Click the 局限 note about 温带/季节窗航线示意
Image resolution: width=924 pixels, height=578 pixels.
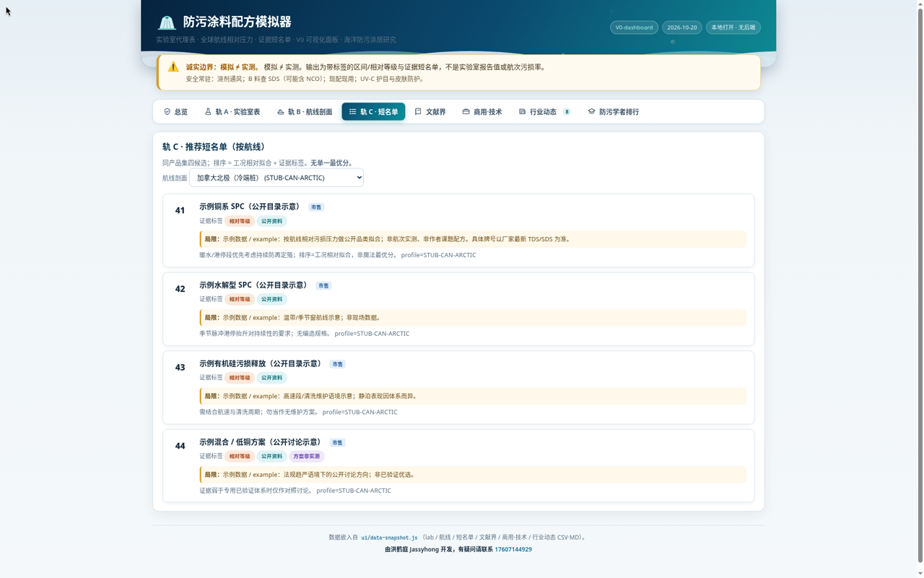[473, 318]
